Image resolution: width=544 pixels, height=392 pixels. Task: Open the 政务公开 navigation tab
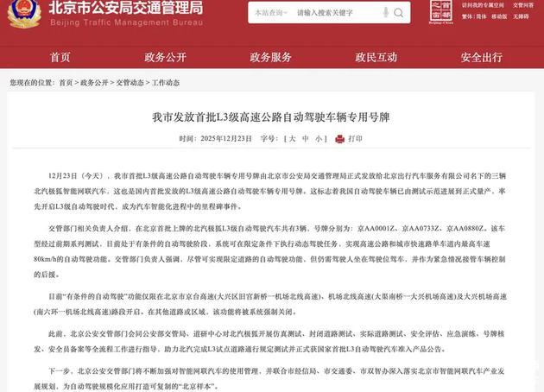tap(165, 57)
